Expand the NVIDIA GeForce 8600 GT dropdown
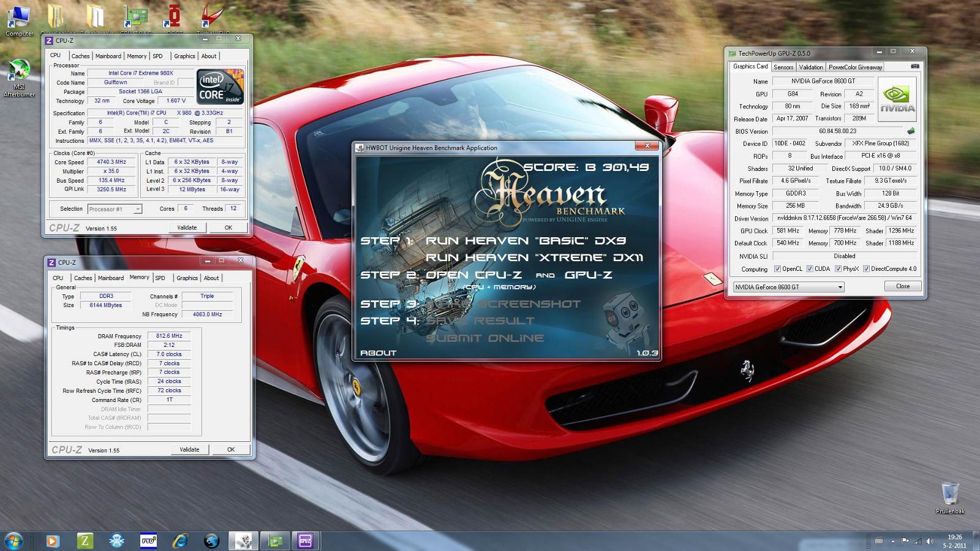This screenshot has width=980, height=551. point(788,287)
